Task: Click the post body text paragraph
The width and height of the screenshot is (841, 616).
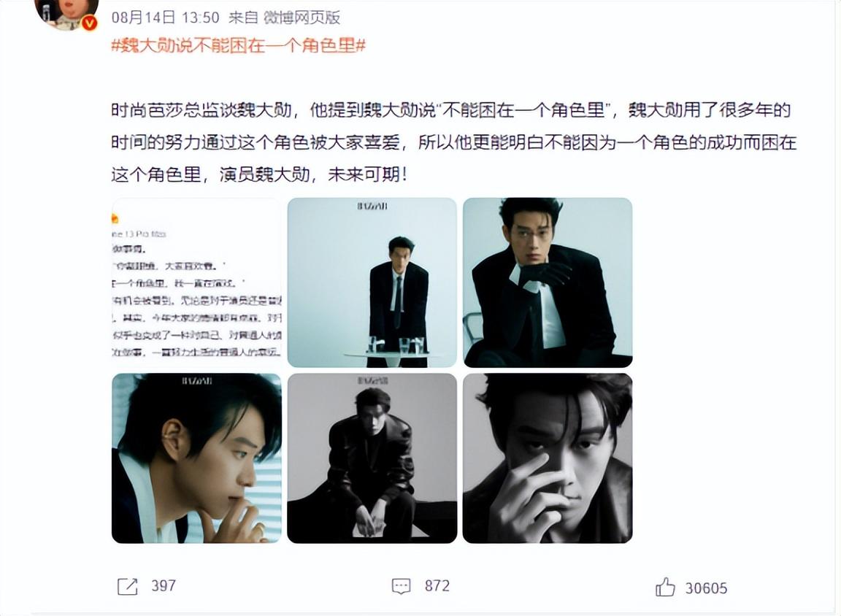Action: tap(454, 142)
